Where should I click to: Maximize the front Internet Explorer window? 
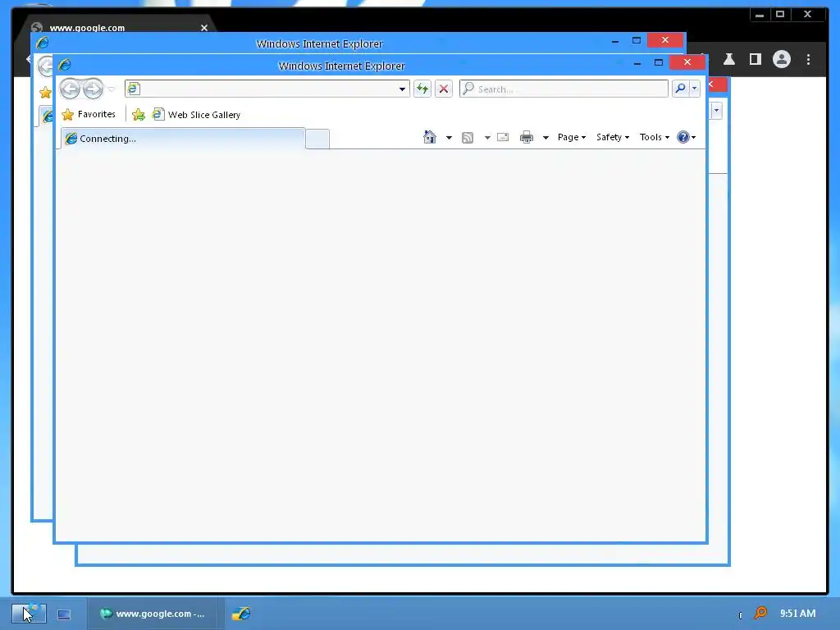[x=659, y=62]
